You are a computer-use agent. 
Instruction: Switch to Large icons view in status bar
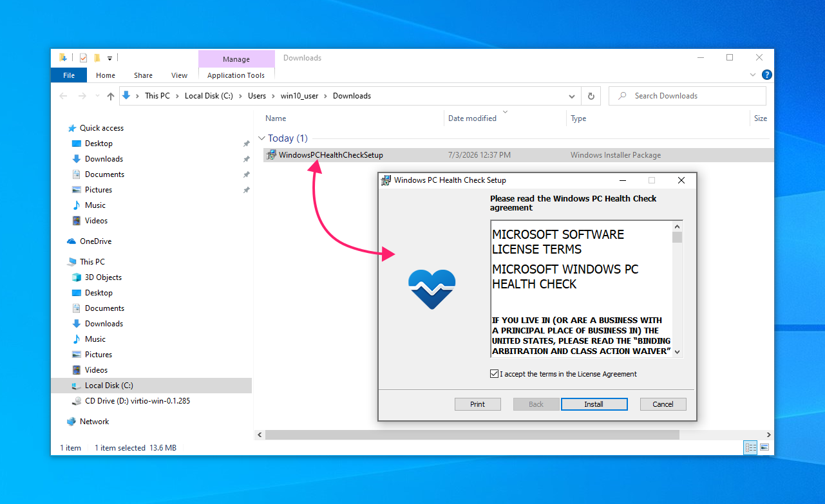(x=764, y=447)
